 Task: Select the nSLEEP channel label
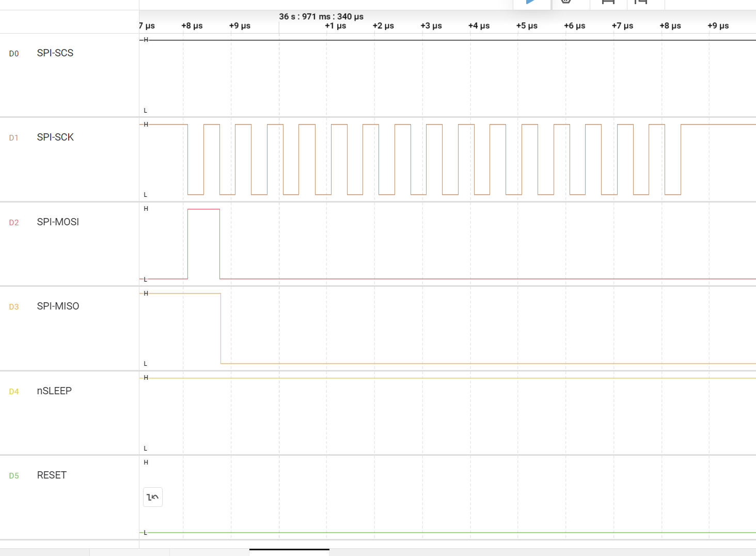point(54,391)
